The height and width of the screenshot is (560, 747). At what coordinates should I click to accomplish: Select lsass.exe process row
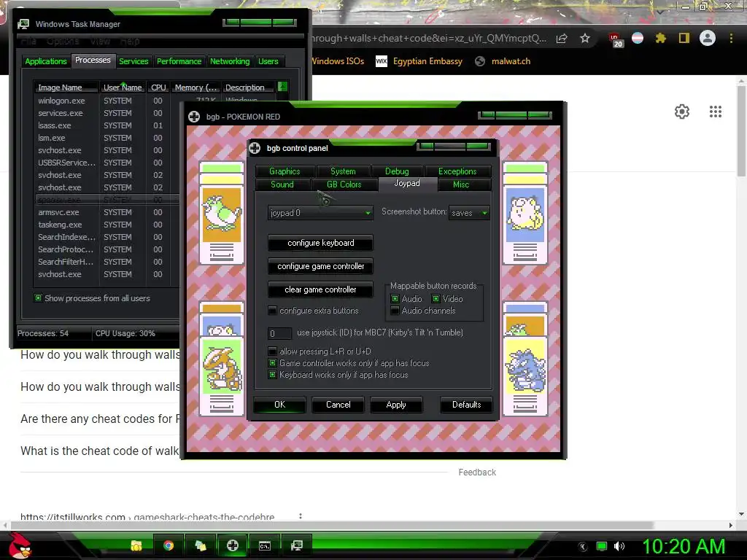click(107, 125)
